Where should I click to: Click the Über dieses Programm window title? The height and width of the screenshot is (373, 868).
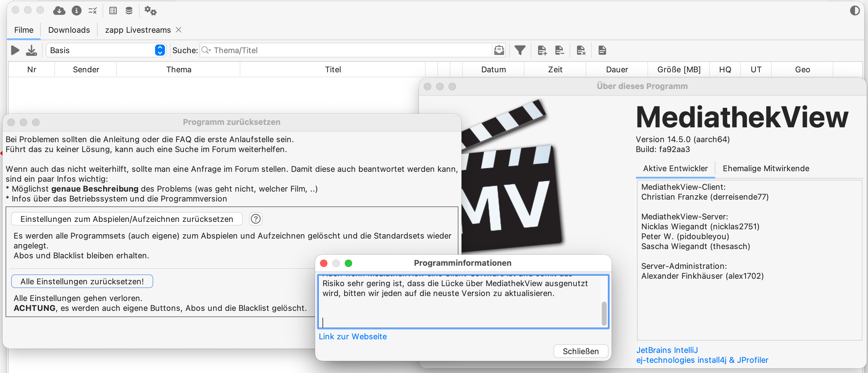(x=642, y=86)
